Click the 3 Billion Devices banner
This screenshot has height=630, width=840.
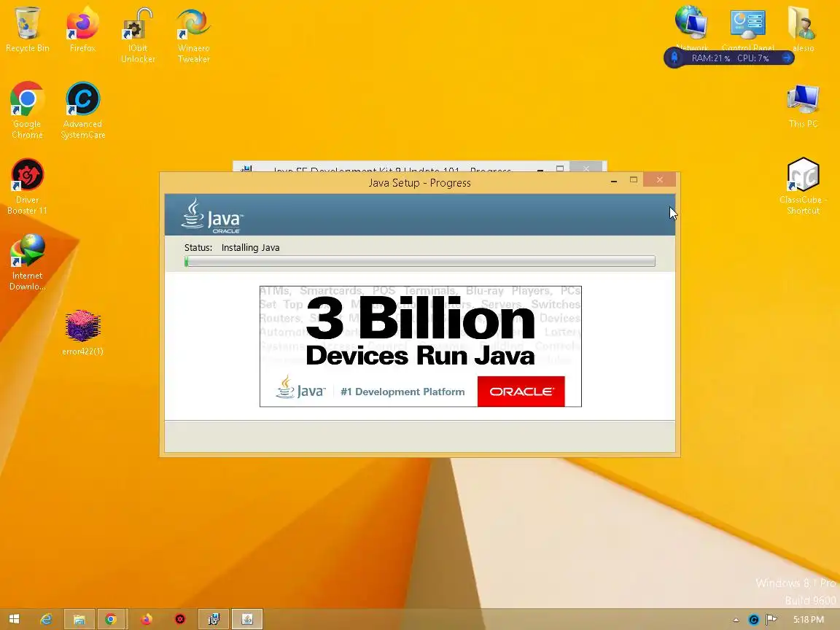pyautogui.click(x=421, y=346)
